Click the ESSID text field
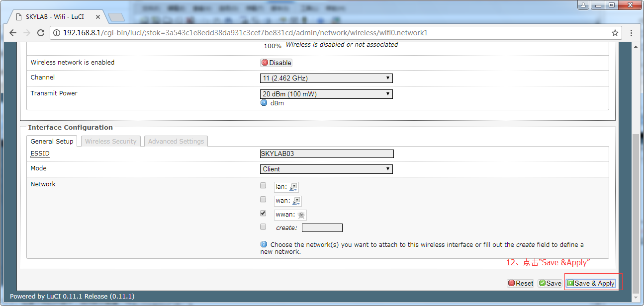 tap(327, 154)
